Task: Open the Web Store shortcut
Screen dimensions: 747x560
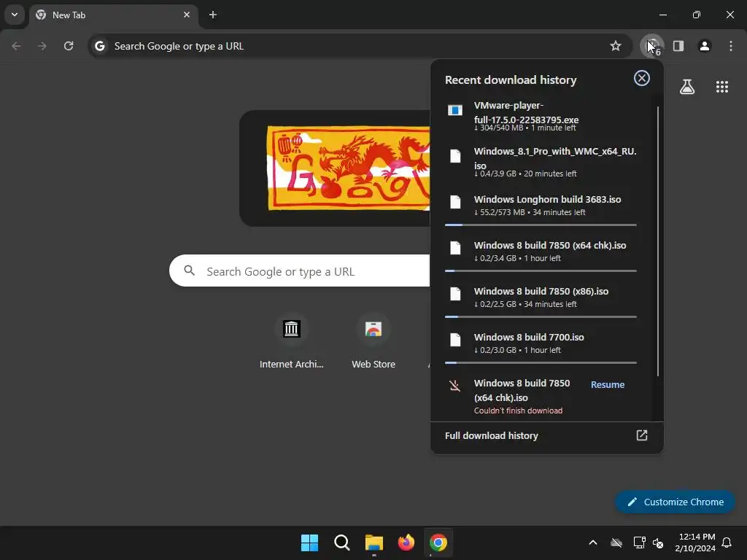Action: point(373,342)
